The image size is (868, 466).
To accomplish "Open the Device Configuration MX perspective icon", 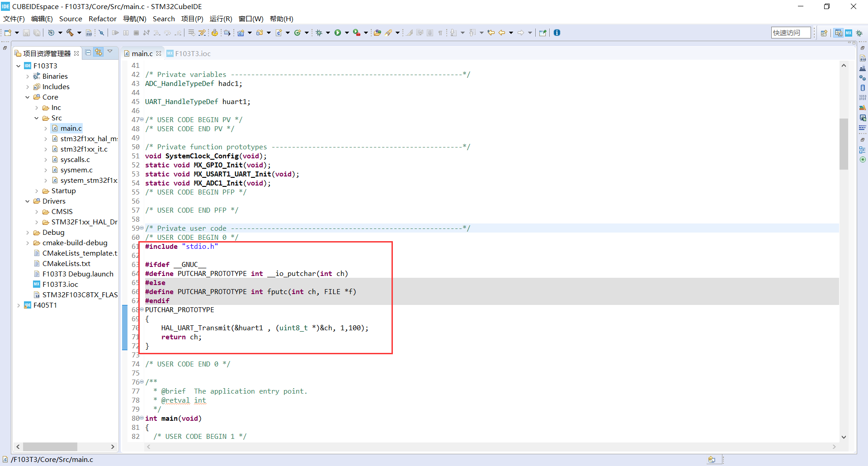I will (849, 33).
